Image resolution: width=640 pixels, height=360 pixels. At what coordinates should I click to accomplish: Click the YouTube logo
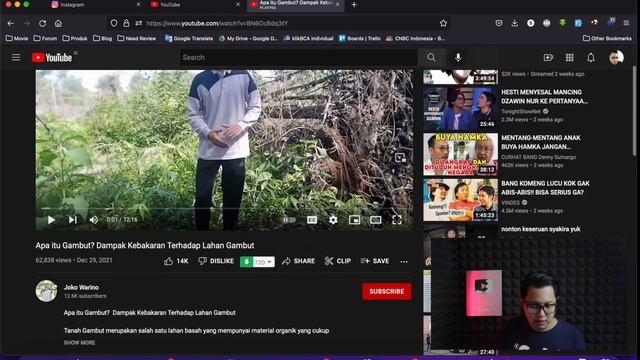(52, 58)
